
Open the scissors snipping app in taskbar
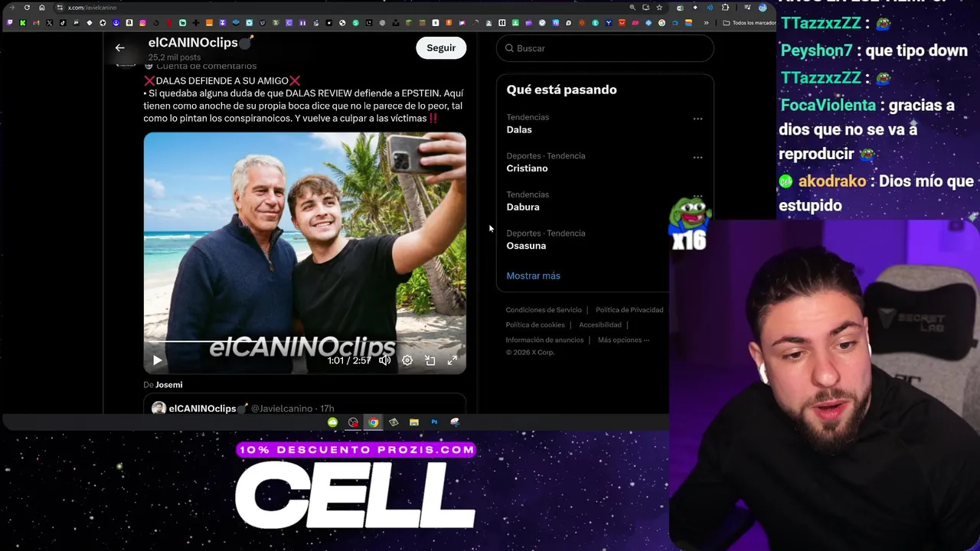point(455,422)
